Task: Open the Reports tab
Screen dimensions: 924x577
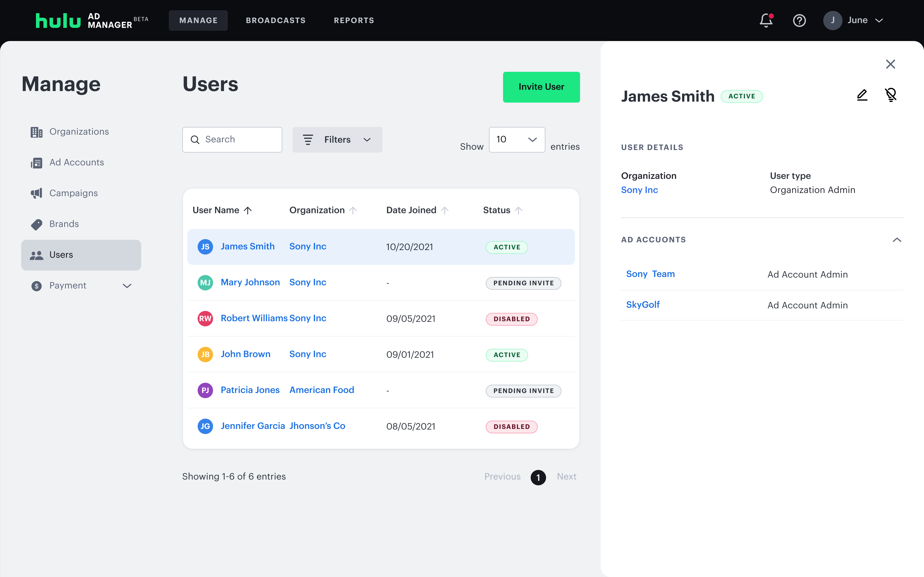Action: pyautogui.click(x=354, y=20)
